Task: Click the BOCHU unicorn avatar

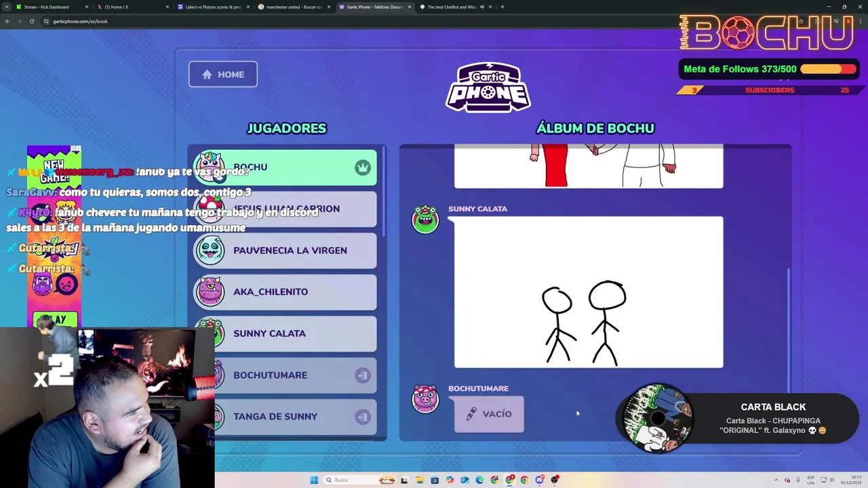Action: 211,166
